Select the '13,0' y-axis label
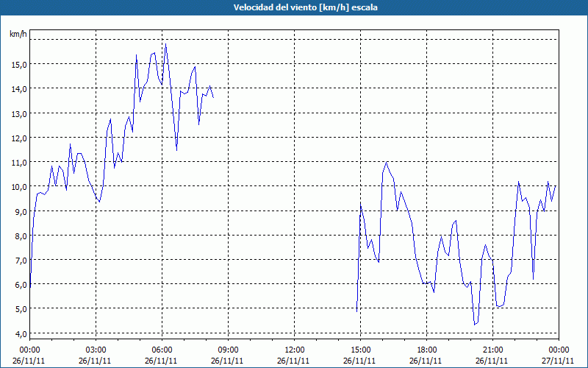This screenshot has height=368, width=588. point(19,114)
